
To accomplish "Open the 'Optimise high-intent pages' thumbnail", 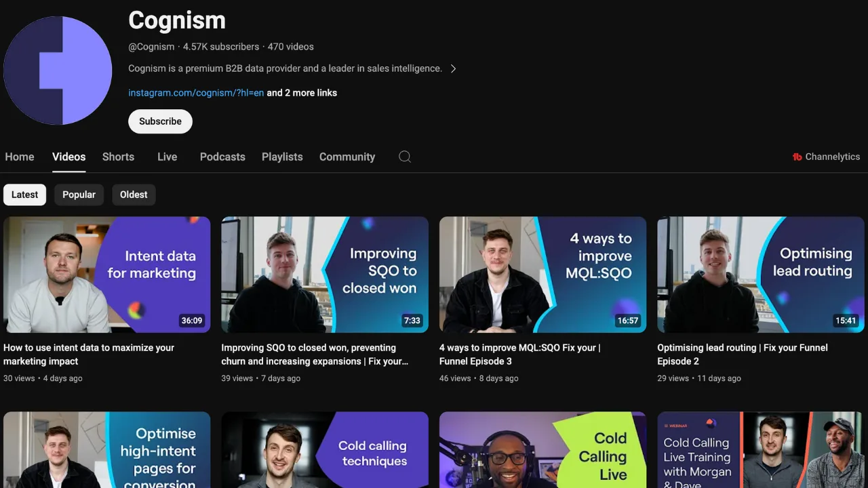I will pyautogui.click(x=107, y=450).
